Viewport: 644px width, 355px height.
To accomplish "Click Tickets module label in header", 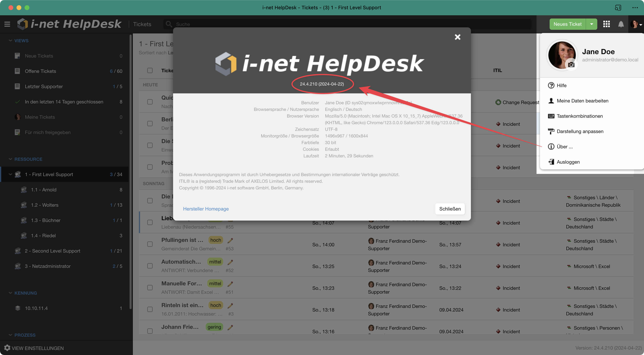I will (142, 24).
